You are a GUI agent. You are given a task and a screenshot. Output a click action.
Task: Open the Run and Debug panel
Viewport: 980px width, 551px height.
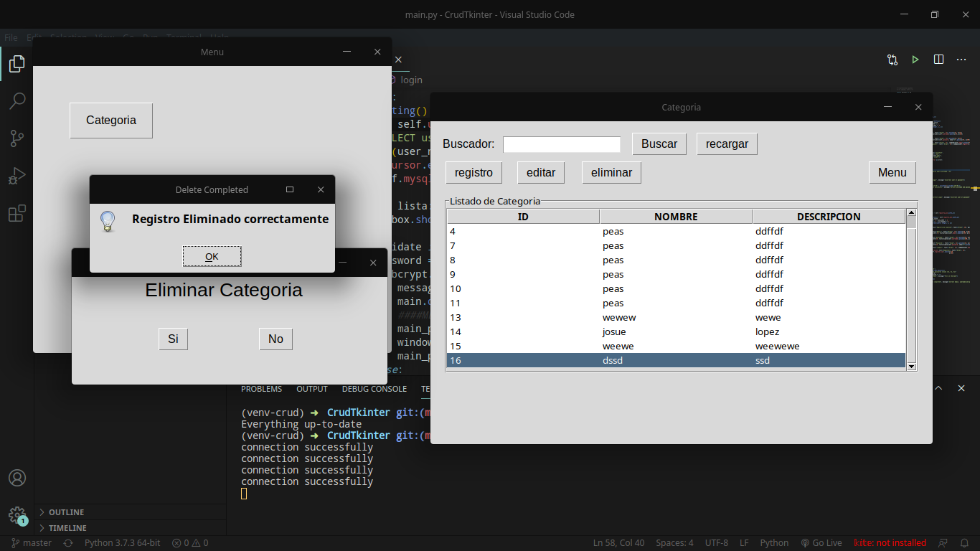click(17, 176)
